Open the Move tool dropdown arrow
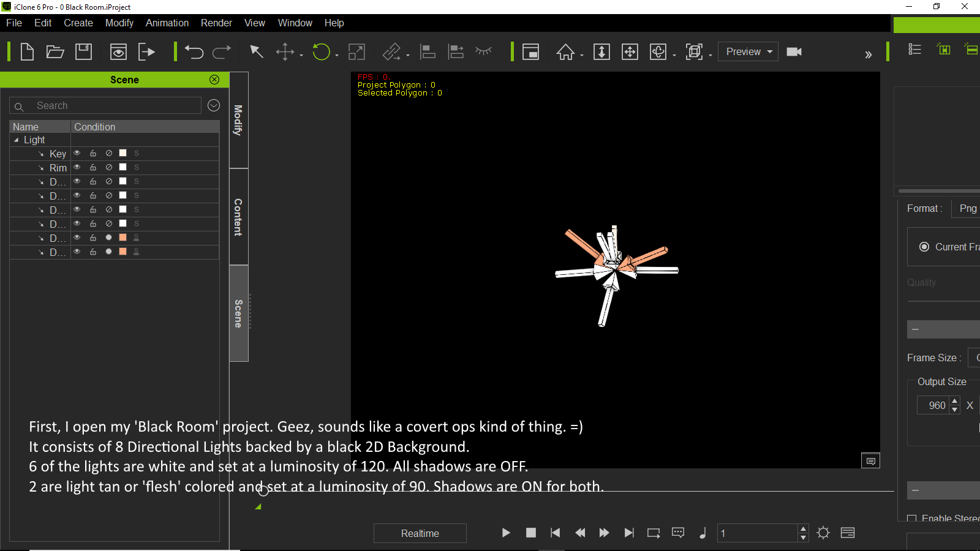The height and width of the screenshot is (551, 980). tap(301, 56)
